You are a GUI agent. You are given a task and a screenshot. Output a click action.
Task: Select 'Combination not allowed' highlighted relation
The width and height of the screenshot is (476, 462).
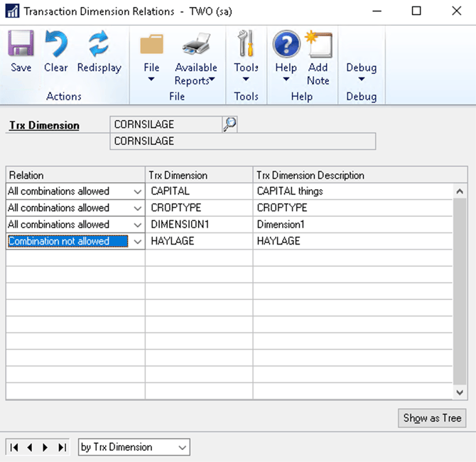click(67, 241)
